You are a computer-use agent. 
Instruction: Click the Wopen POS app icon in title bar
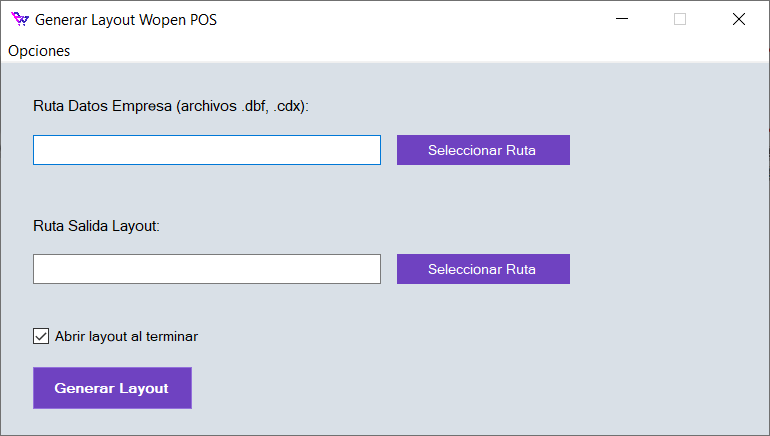tap(19, 19)
